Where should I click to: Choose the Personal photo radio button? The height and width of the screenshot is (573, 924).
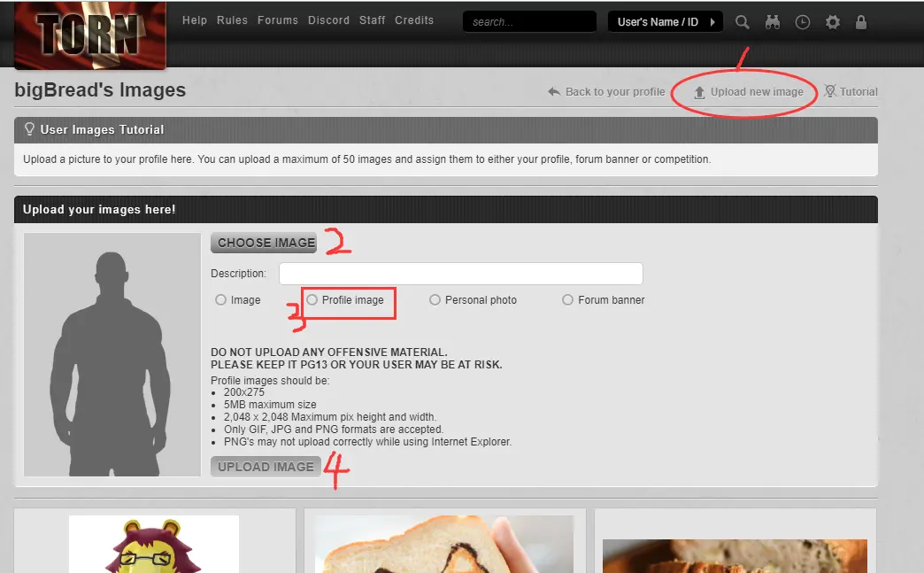pyautogui.click(x=435, y=300)
